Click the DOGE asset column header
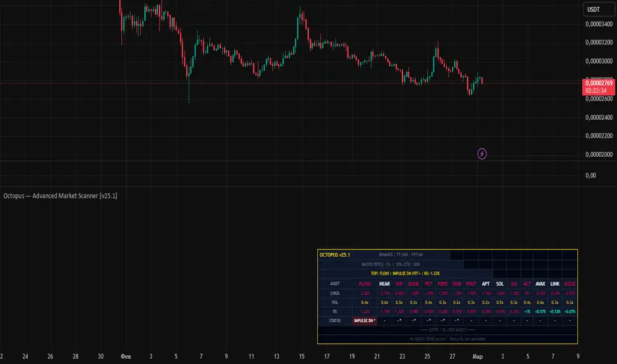Screen dimensions: 617x364 pos(569,284)
